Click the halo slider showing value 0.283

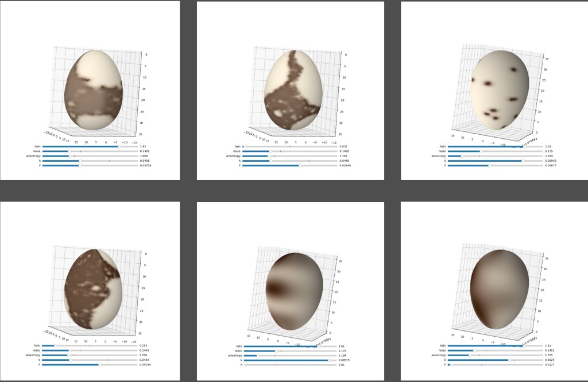pos(89,346)
